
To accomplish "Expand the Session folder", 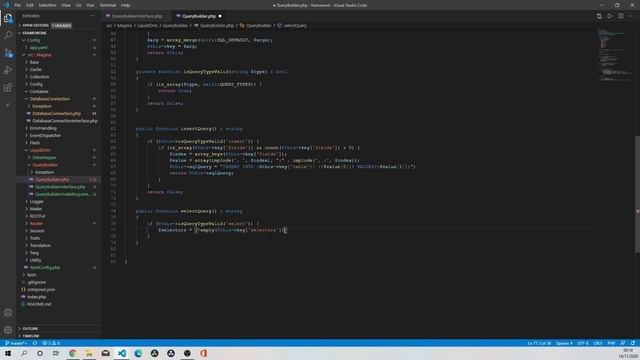I will coord(37,231).
